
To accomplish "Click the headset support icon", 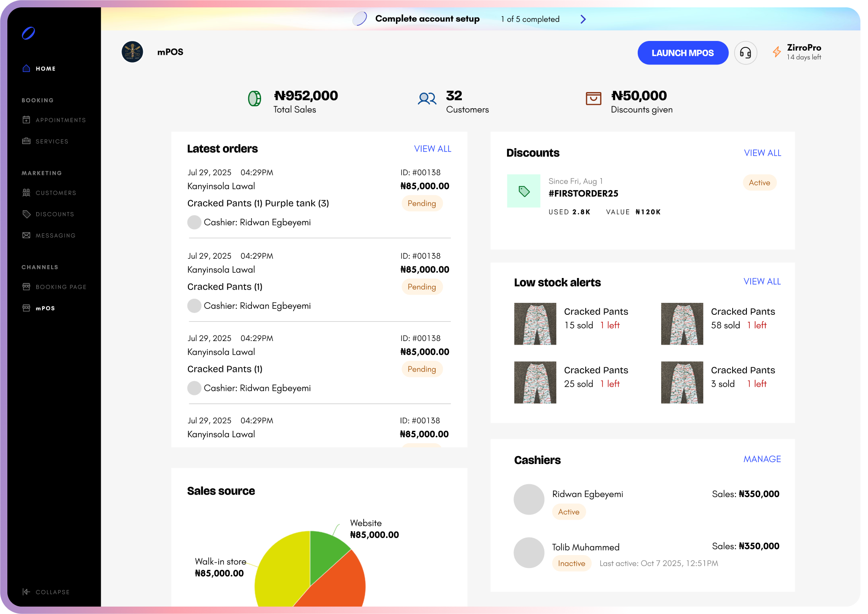I will tap(746, 52).
